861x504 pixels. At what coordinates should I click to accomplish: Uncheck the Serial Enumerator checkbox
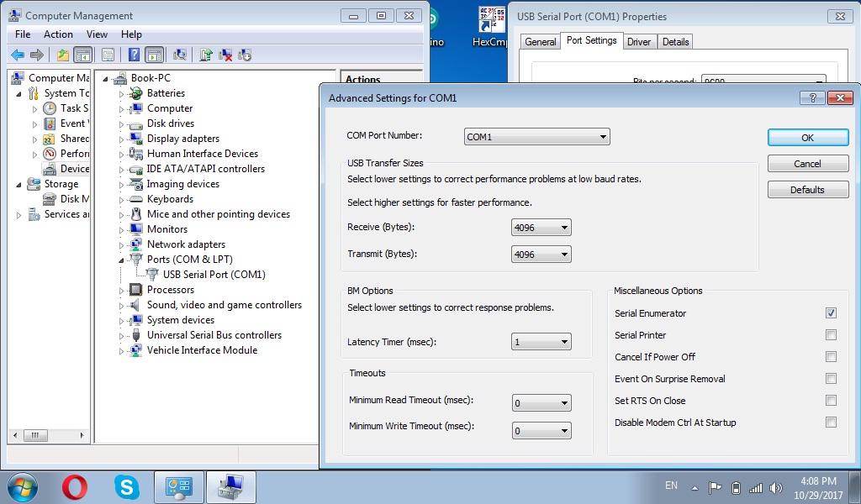click(x=831, y=312)
